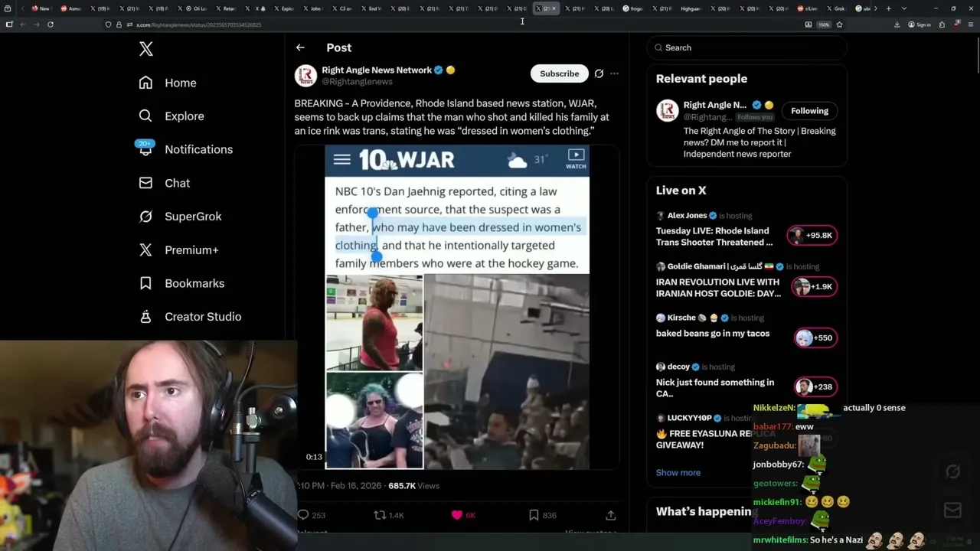Open browser downloads icon
The width and height of the screenshot is (980, 551).
tap(897, 24)
